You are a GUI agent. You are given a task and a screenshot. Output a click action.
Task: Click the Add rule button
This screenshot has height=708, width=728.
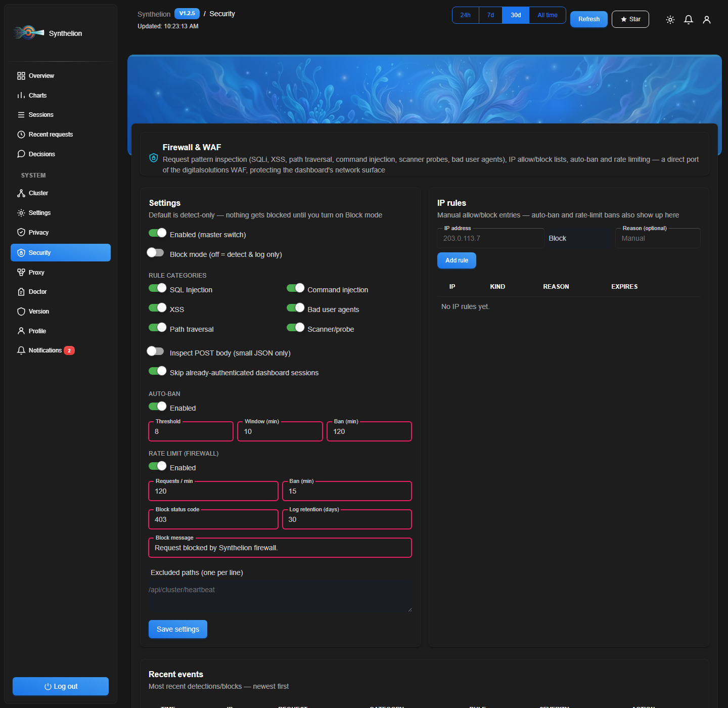[457, 260]
